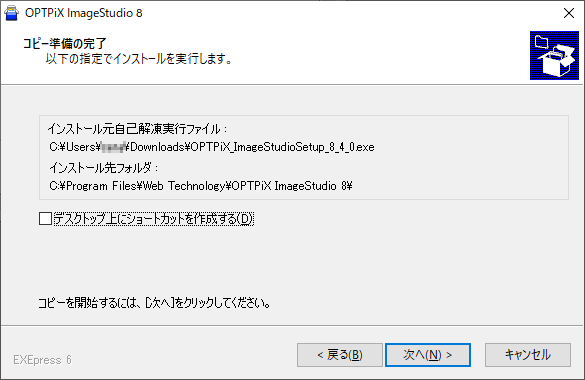Close the OPTPiX ImageStudio 8 installer window
The width and height of the screenshot is (585, 380).
(569, 13)
